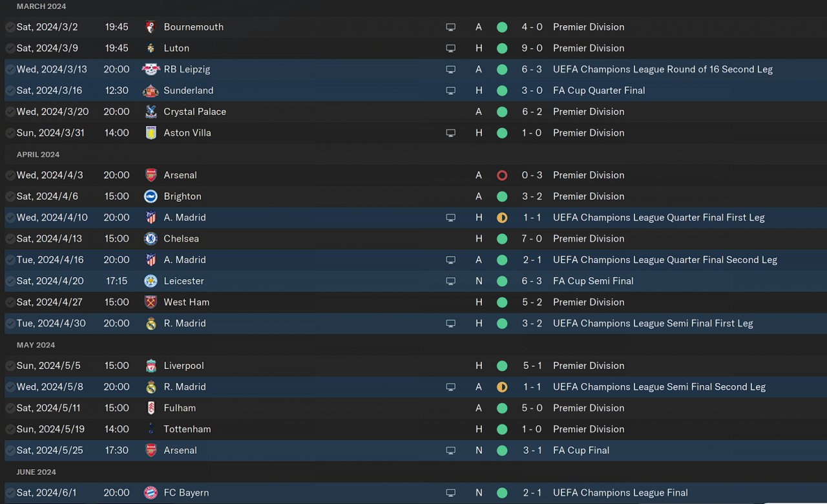Viewport: 827px width, 504px height.
Task: Open the 7 - 0 result against Chelsea
Action: (532, 239)
